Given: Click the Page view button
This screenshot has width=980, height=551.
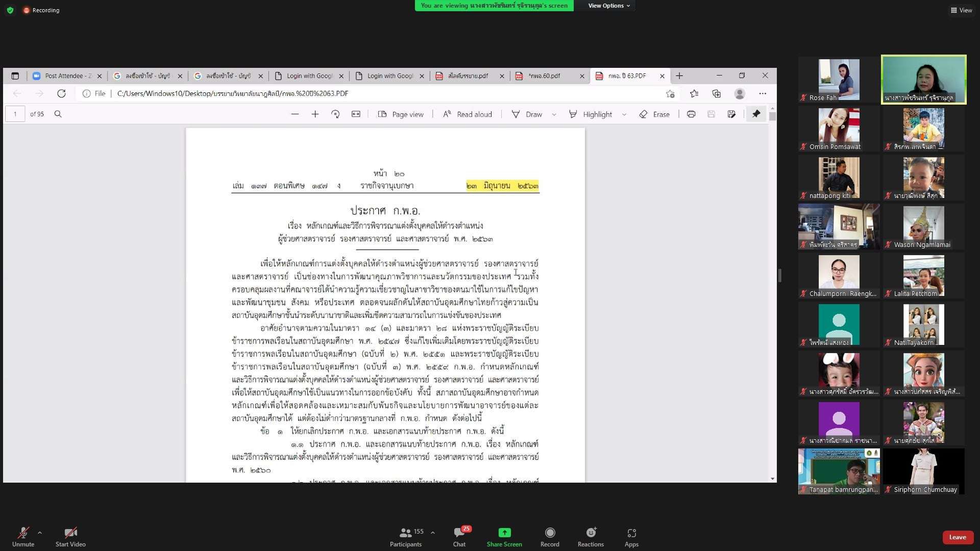Looking at the screenshot, I should 401,114.
